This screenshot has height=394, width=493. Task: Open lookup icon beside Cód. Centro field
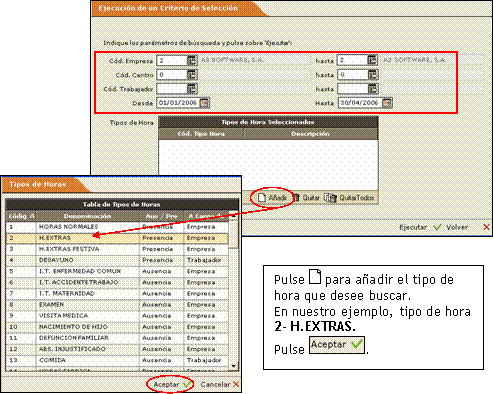[192, 75]
